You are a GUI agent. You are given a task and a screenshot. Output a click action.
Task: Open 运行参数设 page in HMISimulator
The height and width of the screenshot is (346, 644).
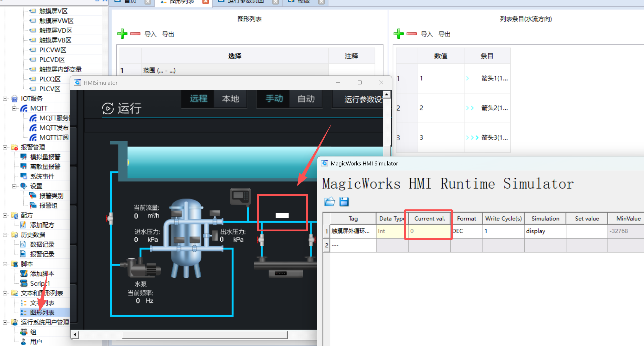[x=358, y=99]
